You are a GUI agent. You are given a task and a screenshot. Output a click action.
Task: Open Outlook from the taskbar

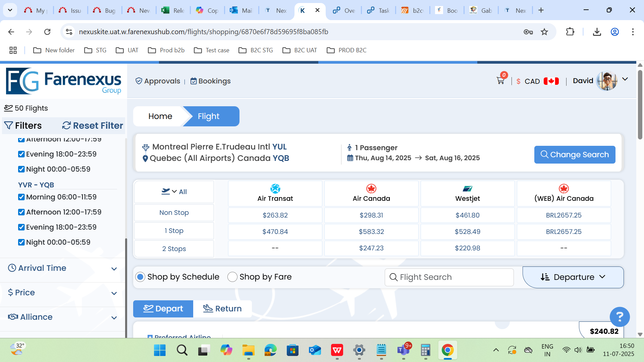[x=315, y=350]
